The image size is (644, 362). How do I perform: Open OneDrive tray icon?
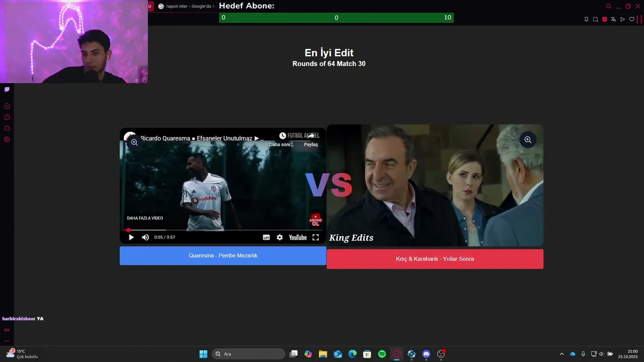[x=573, y=354]
